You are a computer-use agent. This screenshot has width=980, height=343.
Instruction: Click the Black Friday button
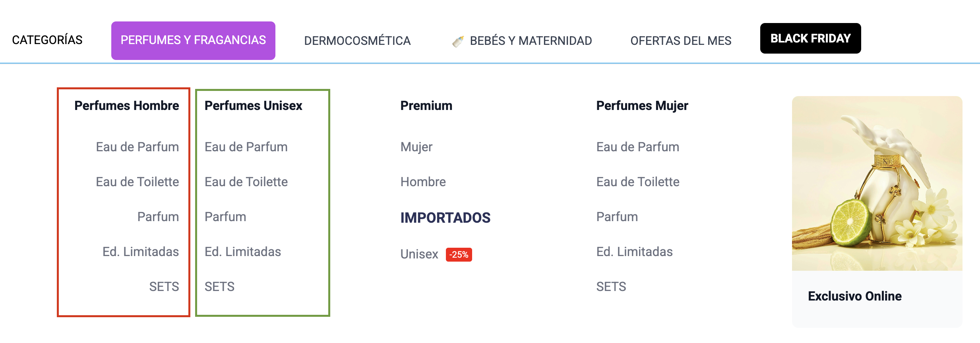pos(810,39)
